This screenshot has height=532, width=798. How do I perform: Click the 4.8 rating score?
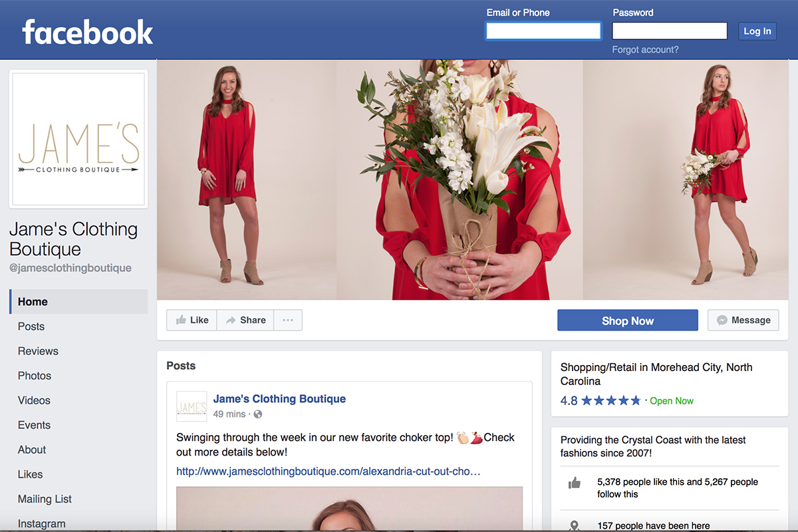click(x=569, y=401)
